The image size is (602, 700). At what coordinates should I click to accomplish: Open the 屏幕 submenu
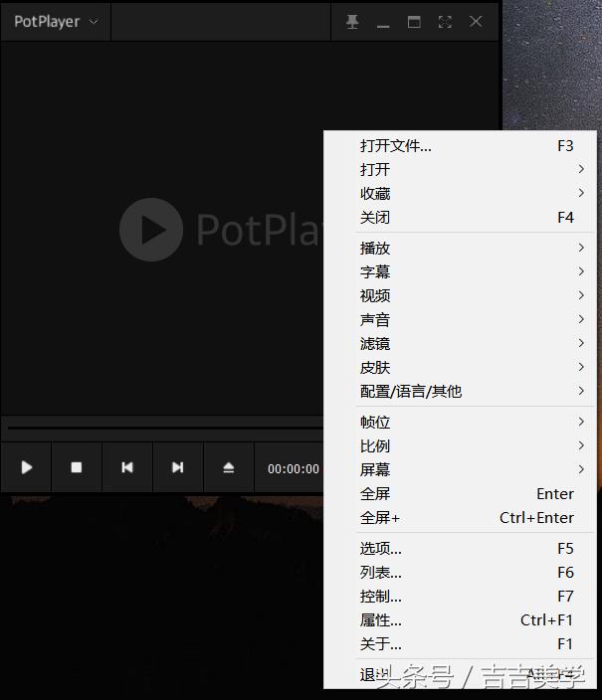coord(460,469)
